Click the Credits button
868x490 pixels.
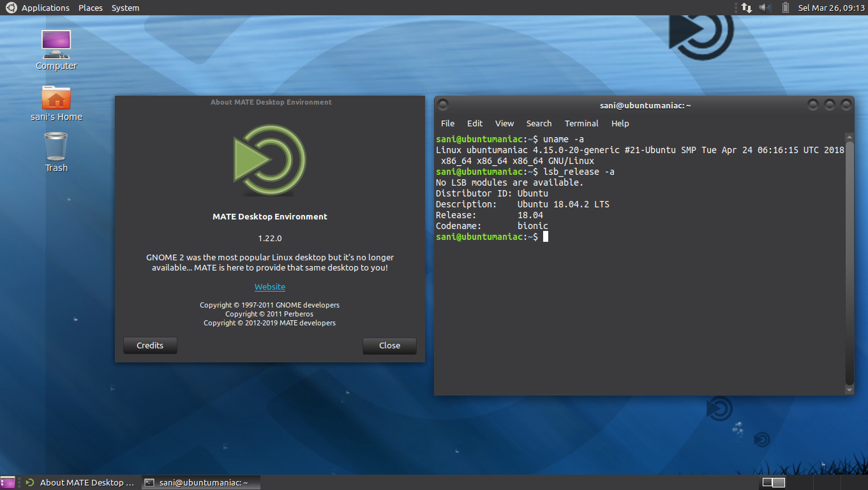[150, 345]
